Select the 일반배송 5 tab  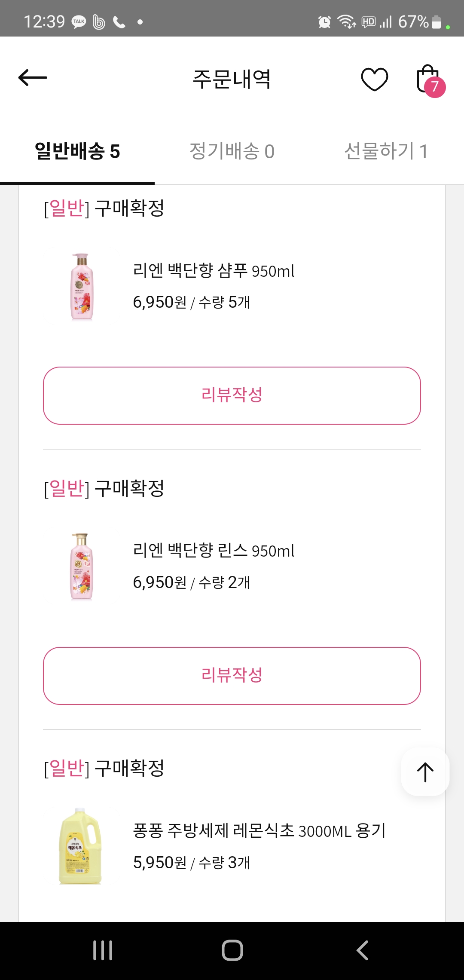77,151
